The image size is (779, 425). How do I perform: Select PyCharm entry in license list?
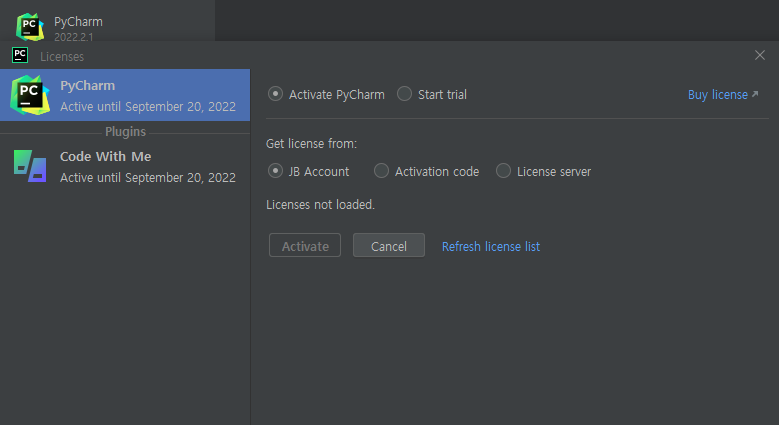[125, 95]
